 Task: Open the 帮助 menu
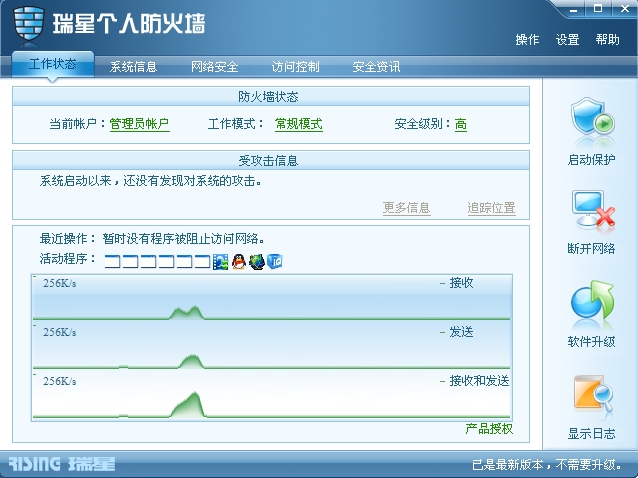607,40
